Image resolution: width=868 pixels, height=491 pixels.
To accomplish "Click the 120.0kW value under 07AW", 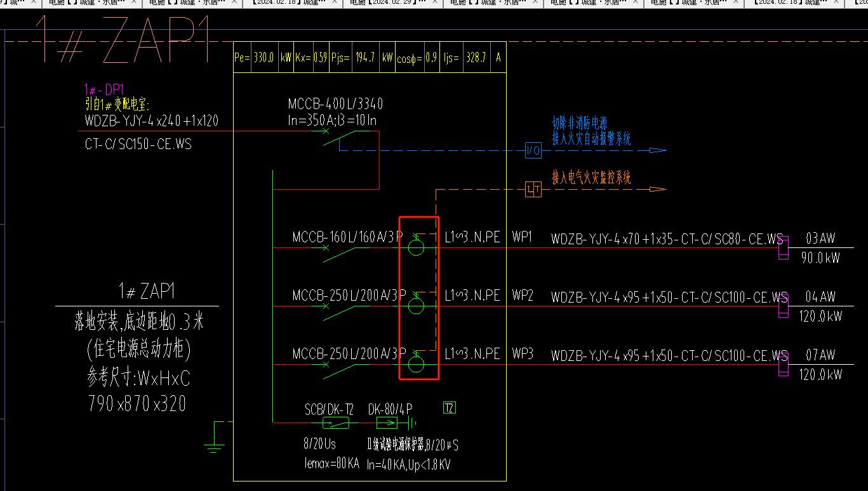I will (x=820, y=375).
